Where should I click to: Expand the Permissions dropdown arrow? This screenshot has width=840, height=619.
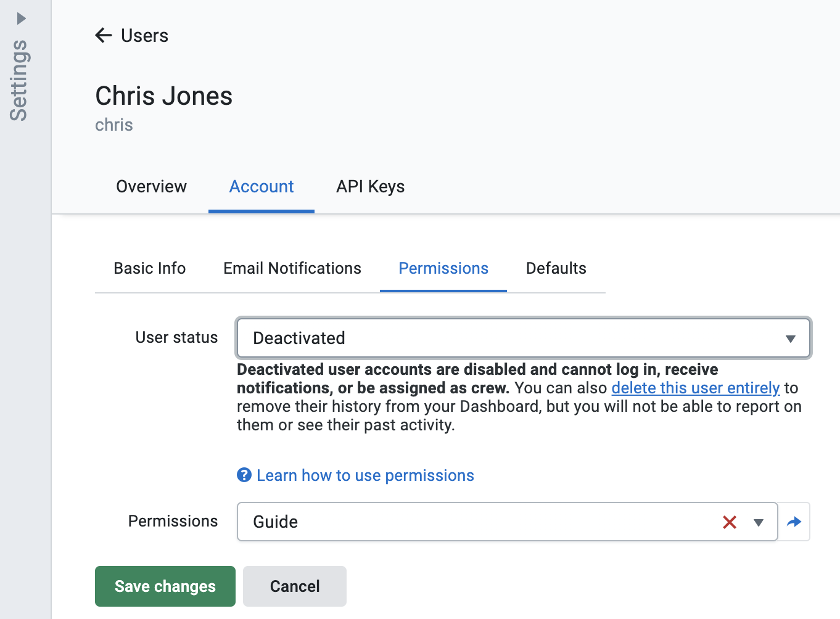click(759, 523)
